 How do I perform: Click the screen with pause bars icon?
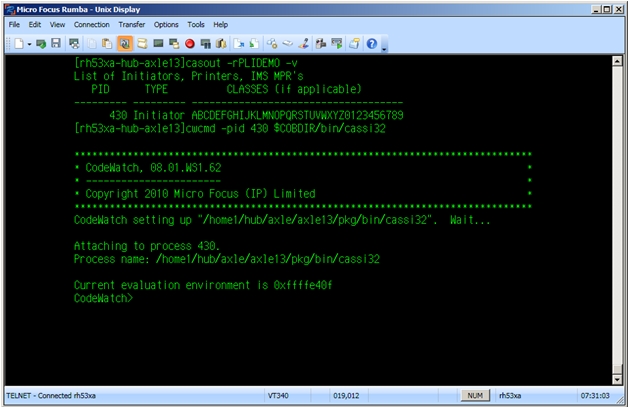click(x=205, y=43)
